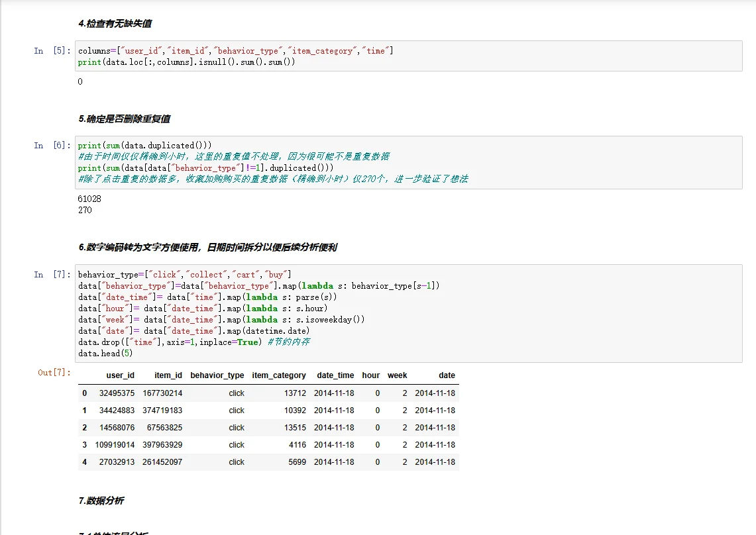
Task: Click the In [7] prompt label
Action: [x=52, y=274]
